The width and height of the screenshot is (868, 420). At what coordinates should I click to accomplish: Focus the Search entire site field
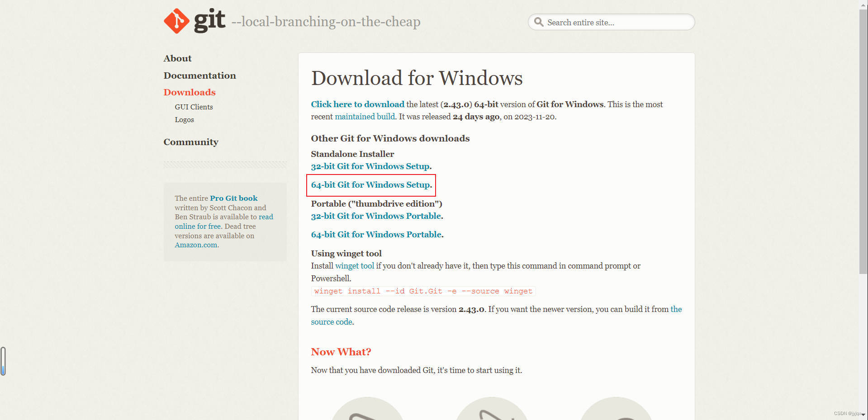[611, 22]
